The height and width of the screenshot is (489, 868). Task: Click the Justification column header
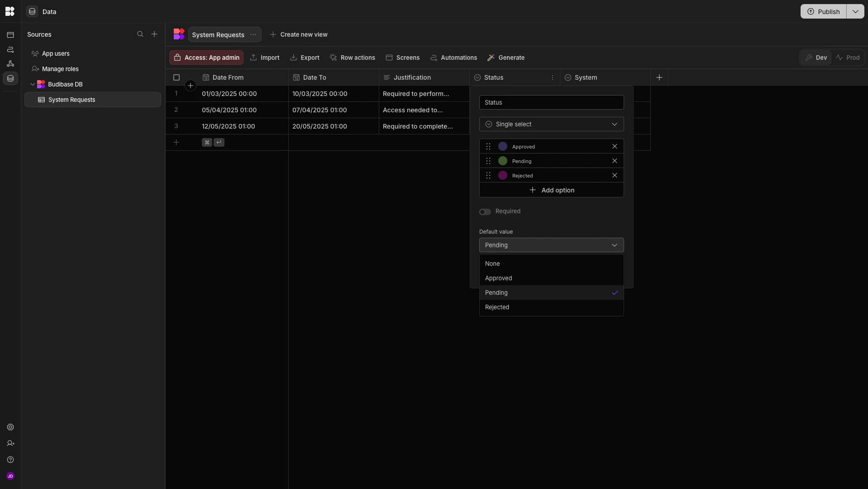[424, 77]
